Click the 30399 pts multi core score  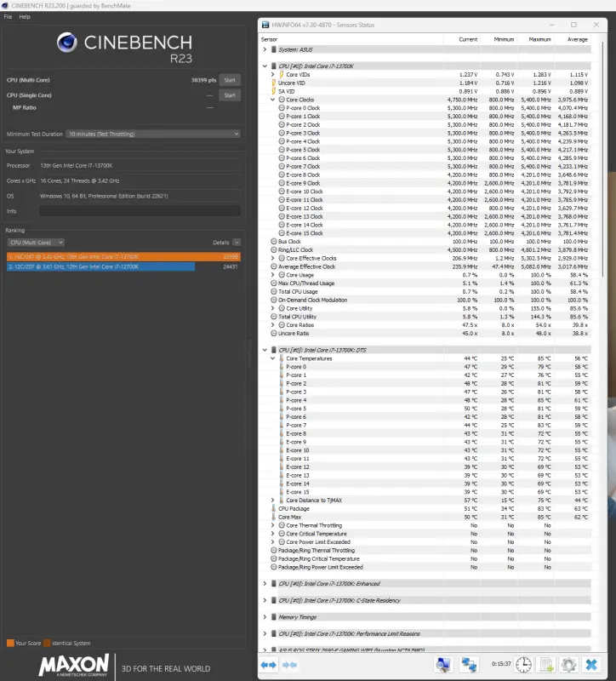pos(203,80)
